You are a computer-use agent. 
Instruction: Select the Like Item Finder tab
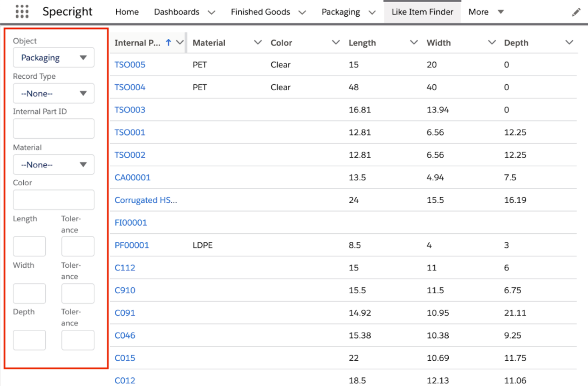click(x=422, y=12)
